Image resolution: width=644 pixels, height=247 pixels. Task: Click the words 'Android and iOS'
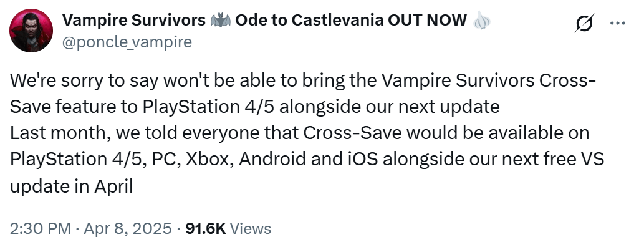coord(308,160)
